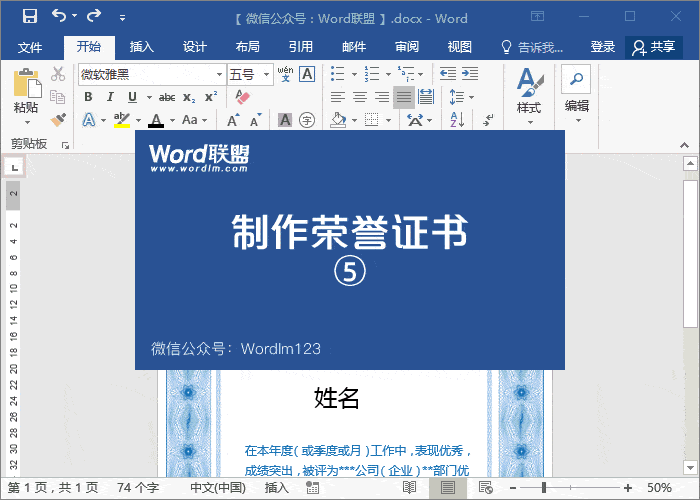This screenshot has height=500, width=700.
Task: Toggle strikethrough abc formatting
Action: coord(167,97)
